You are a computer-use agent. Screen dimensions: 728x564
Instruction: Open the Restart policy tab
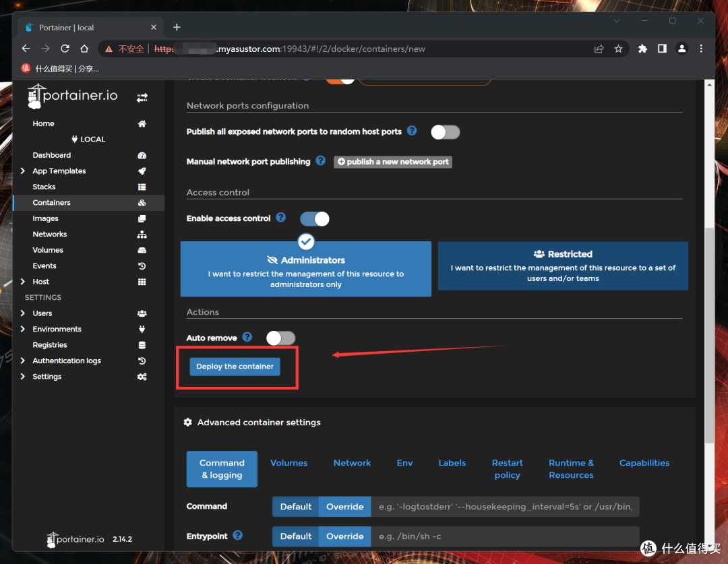click(507, 469)
